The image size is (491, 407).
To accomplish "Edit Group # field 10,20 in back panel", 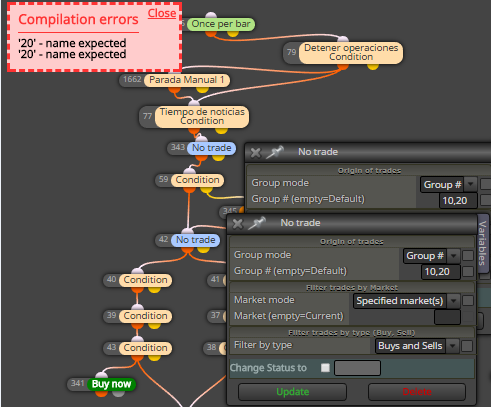I will (x=458, y=201).
